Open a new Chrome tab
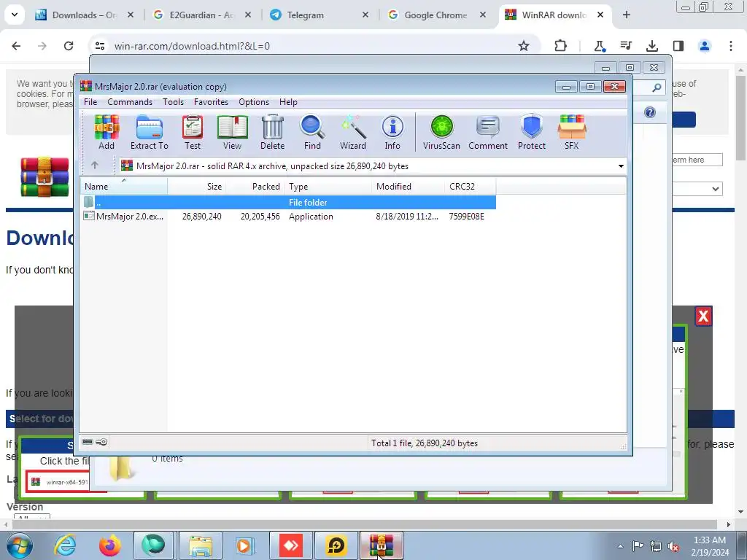 click(x=627, y=15)
